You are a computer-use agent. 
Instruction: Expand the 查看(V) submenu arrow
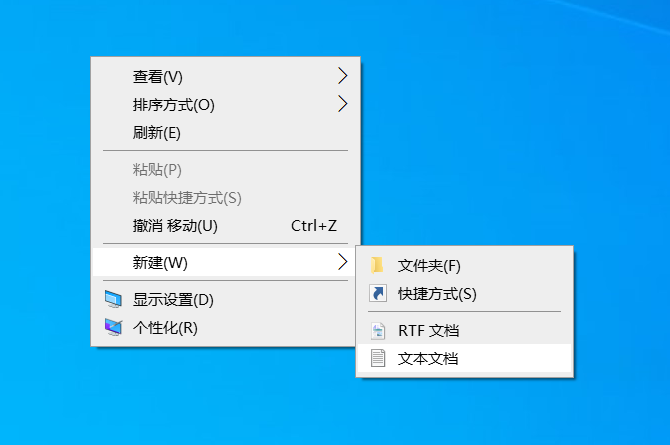tap(342, 76)
